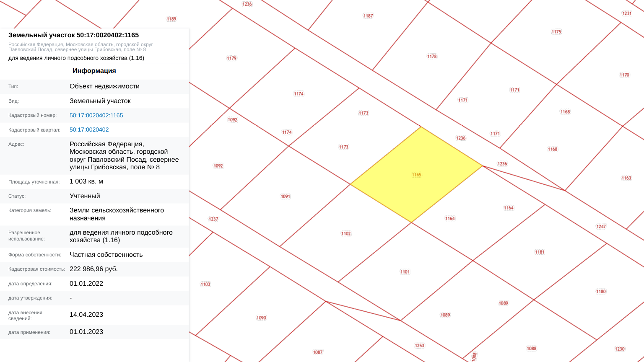The image size is (644, 362).
Task: Select parcel label 1090 on the map
Action: point(261,318)
